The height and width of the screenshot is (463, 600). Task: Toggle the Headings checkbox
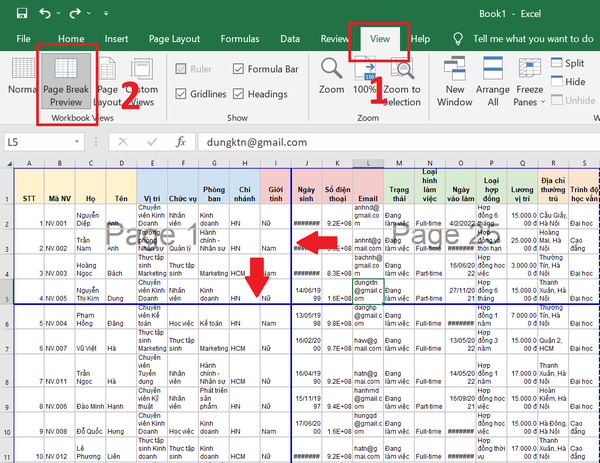coord(260,94)
